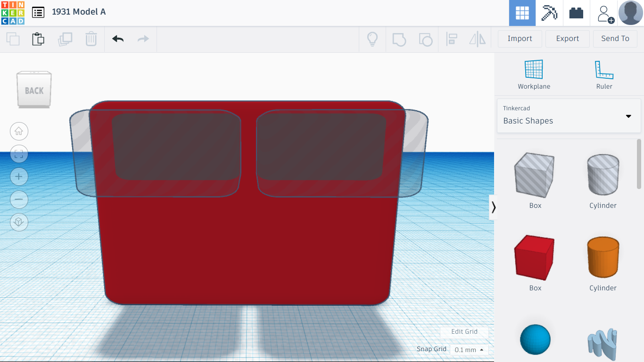This screenshot has width=644, height=362.
Task: Switch between perspective and orthographic view
Action: [x=19, y=222]
